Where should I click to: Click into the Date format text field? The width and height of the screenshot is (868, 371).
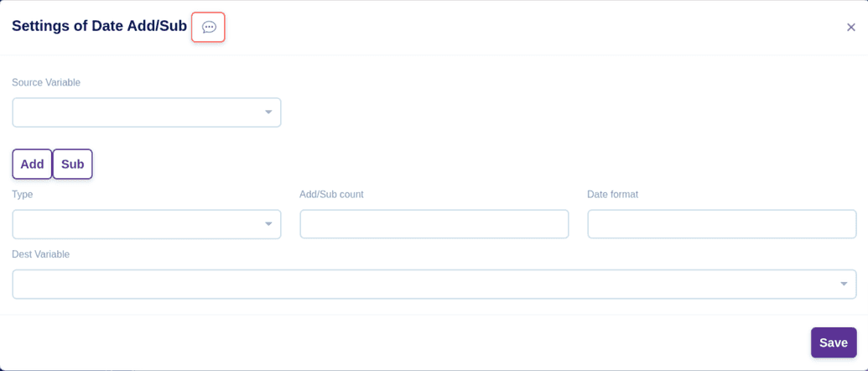(x=721, y=224)
